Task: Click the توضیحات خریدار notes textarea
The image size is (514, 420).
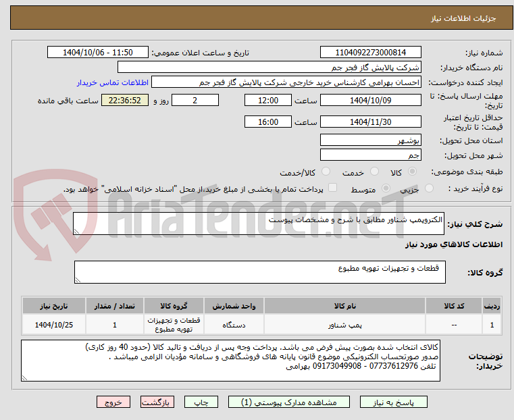Action: click(x=230, y=361)
